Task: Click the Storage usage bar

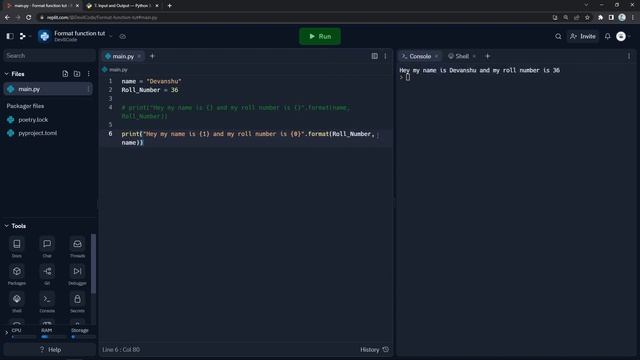Action: [83, 337]
